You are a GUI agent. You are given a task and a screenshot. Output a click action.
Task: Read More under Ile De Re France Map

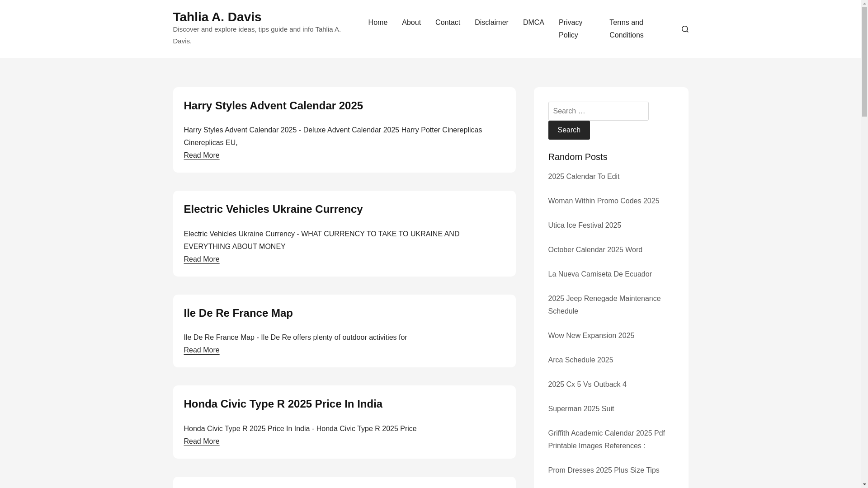pyautogui.click(x=201, y=350)
